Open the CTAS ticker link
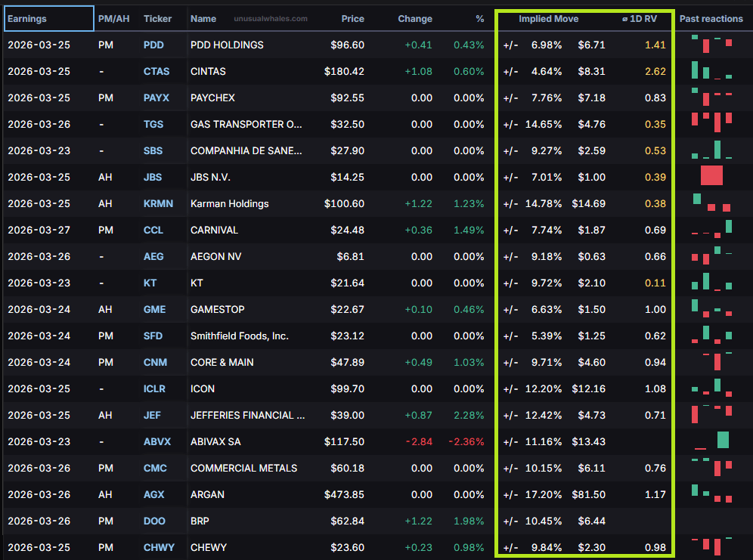 coord(156,71)
